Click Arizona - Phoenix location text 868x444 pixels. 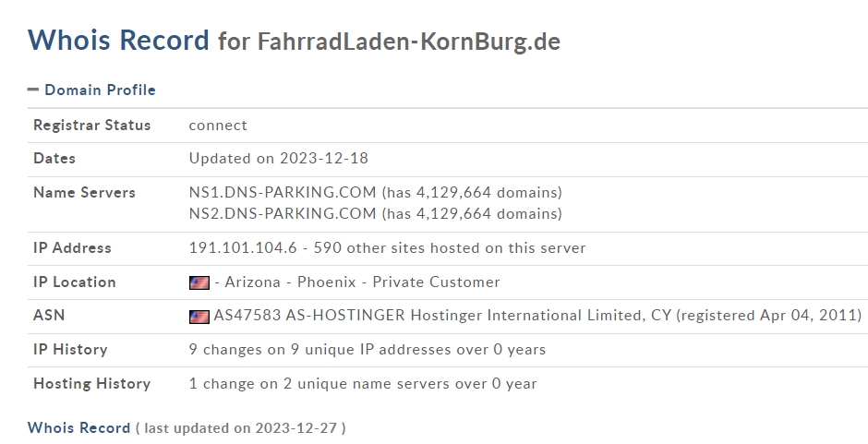coord(291,282)
